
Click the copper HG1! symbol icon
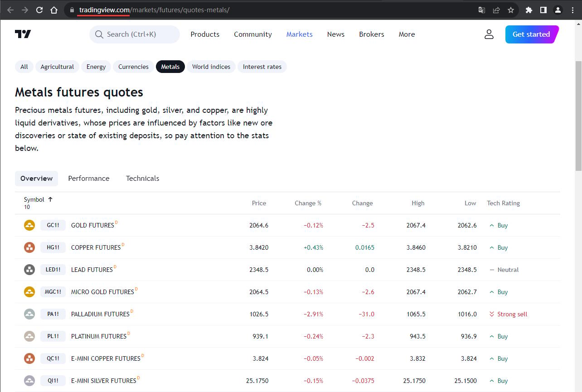(x=29, y=247)
